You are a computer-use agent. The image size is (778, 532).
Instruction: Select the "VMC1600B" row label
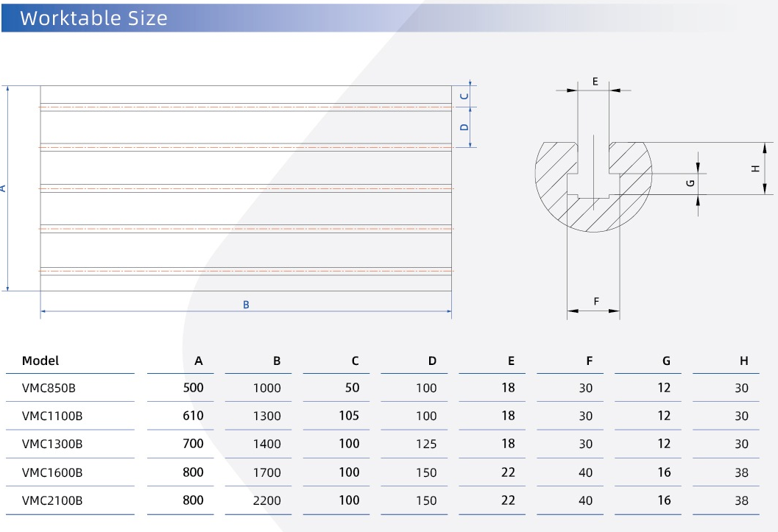point(52,472)
